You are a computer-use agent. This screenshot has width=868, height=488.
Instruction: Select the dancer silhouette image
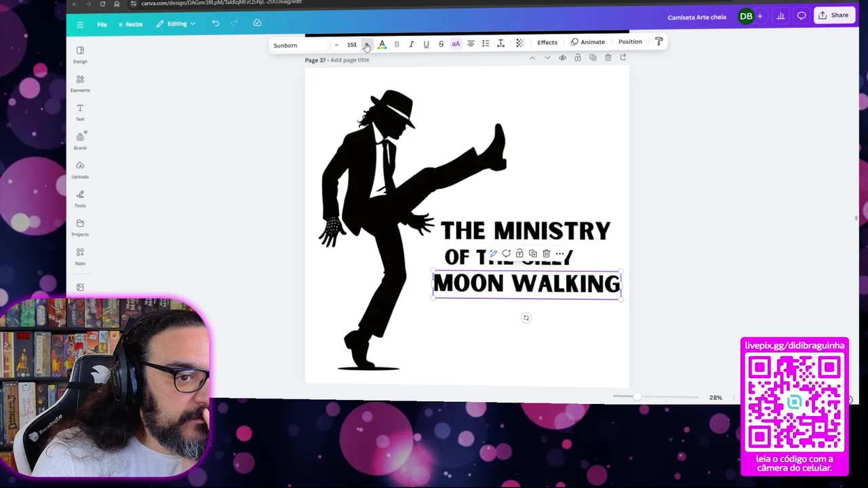(413, 230)
